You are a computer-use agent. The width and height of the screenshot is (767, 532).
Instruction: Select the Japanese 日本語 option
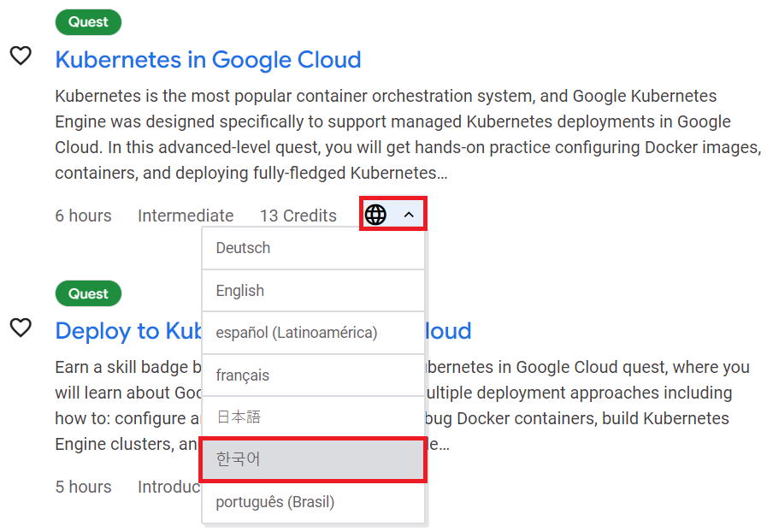[313, 417]
